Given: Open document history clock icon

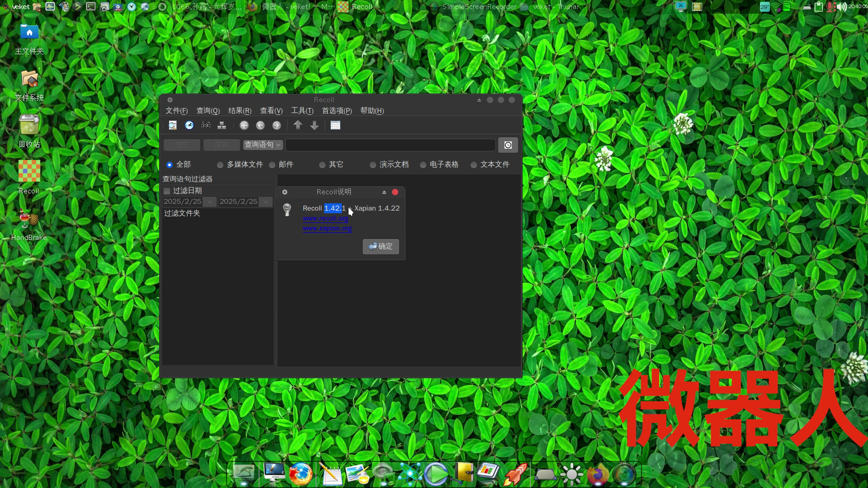Looking at the screenshot, I should pyautogui.click(x=189, y=126).
